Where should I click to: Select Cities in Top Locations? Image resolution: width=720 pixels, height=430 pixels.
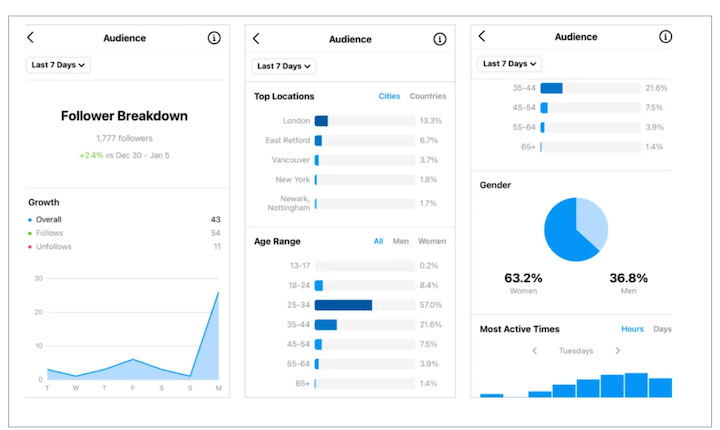pyautogui.click(x=389, y=97)
